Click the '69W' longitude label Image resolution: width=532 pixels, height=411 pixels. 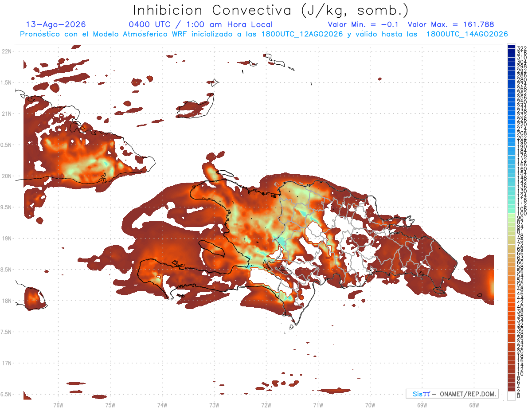pyautogui.click(x=422, y=405)
